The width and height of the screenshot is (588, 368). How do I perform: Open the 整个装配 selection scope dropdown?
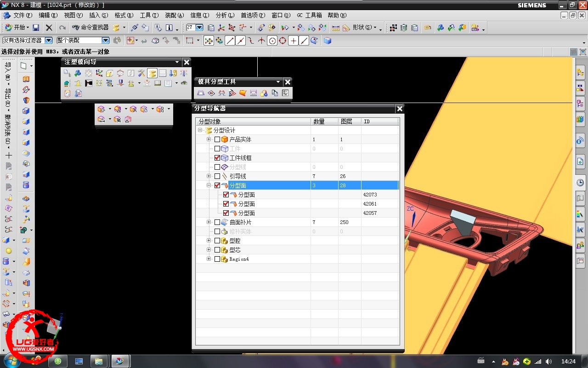coord(106,40)
